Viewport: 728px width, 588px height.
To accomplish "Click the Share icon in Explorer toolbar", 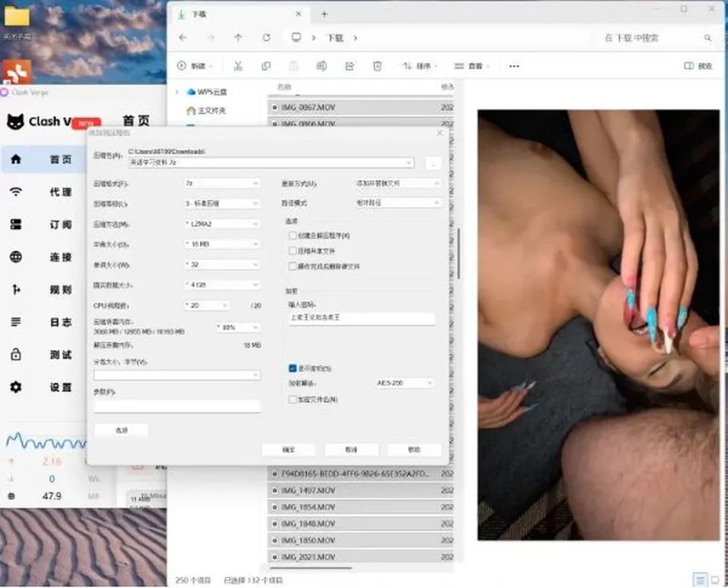I will 350,66.
